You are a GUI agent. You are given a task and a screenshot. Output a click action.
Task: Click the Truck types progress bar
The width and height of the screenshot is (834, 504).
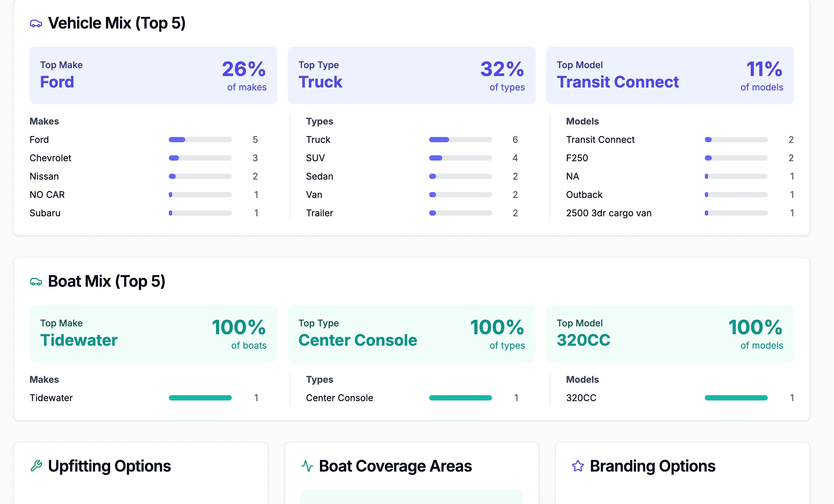[460, 140]
